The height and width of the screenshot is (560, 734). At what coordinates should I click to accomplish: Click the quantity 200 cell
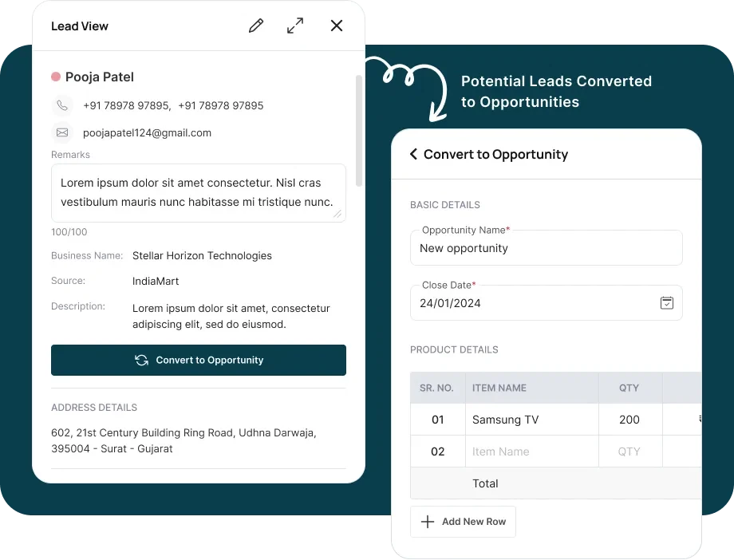629,420
